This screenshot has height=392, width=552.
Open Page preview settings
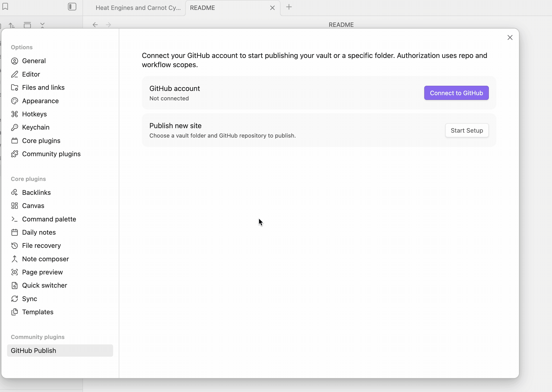[x=60, y=272]
